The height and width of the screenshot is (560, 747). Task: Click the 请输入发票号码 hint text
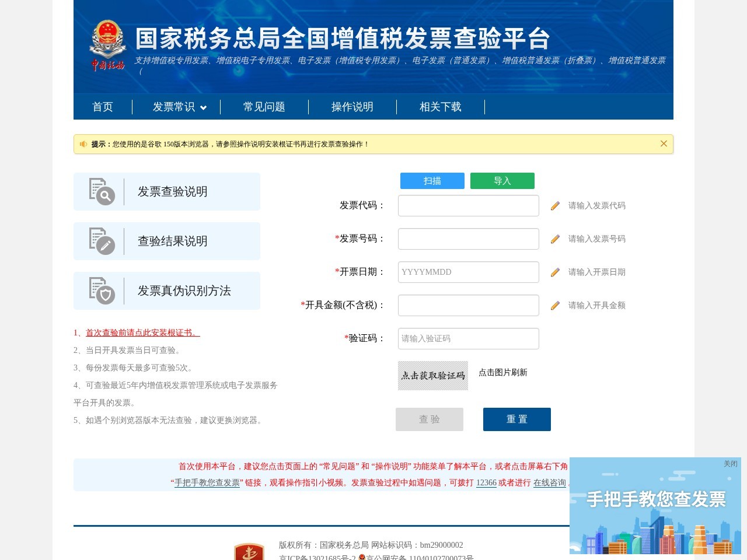(597, 239)
